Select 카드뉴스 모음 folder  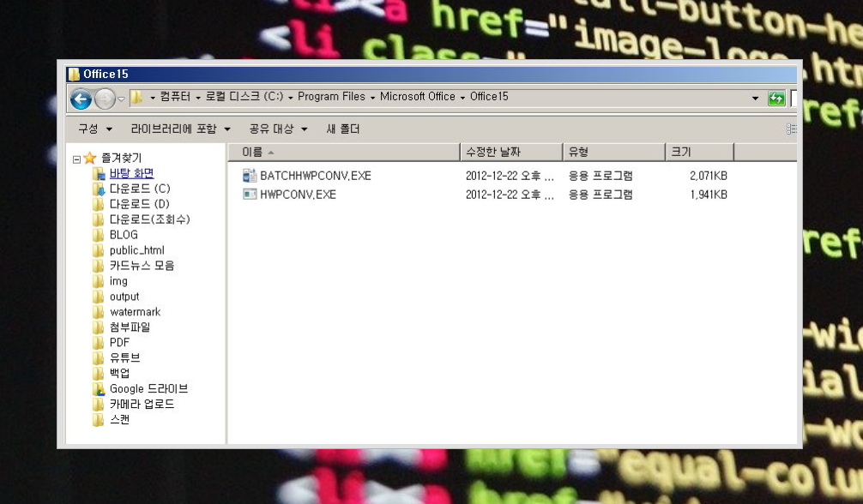pyautogui.click(x=142, y=266)
